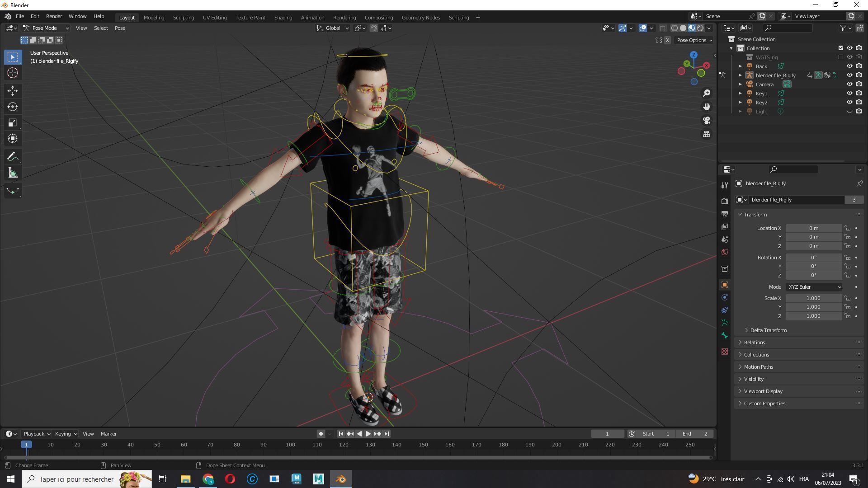This screenshot has height=488, width=868.
Task: Click the pan view hand icon
Action: click(707, 107)
